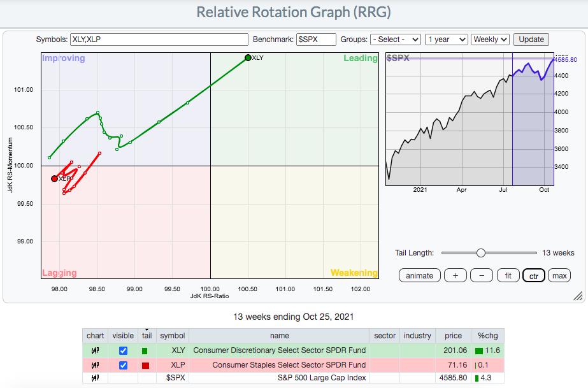Click the Update button

coord(531,40)
